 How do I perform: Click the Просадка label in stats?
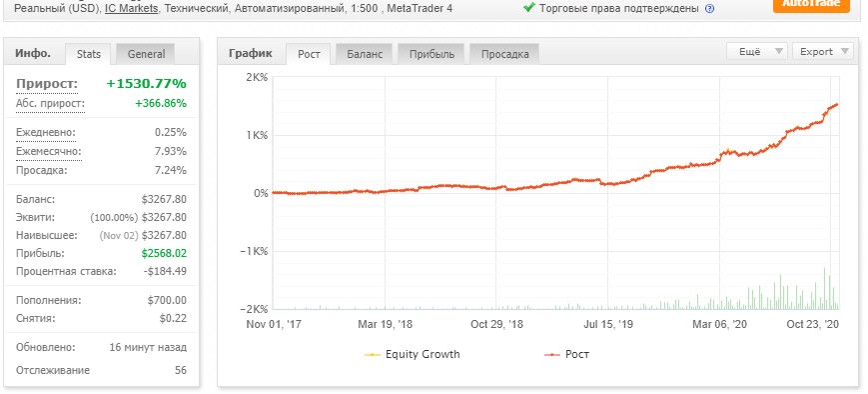click(x=42, y=170)
